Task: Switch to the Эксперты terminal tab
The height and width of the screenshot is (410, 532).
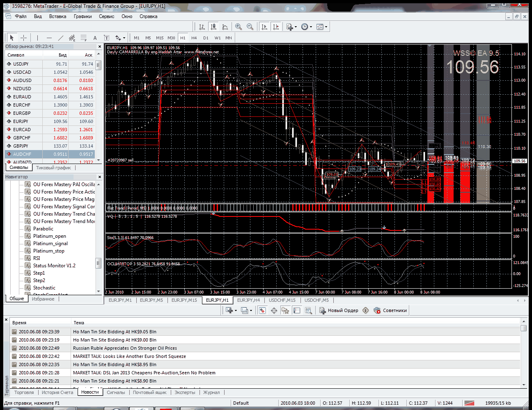Action: click(x=185, y=392)
